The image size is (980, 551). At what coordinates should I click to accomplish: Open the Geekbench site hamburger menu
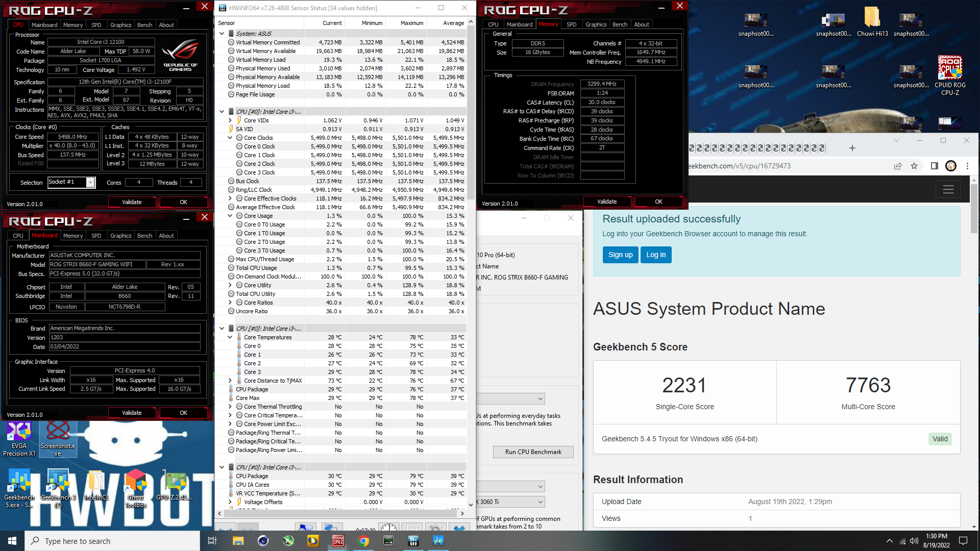[948, 190]
